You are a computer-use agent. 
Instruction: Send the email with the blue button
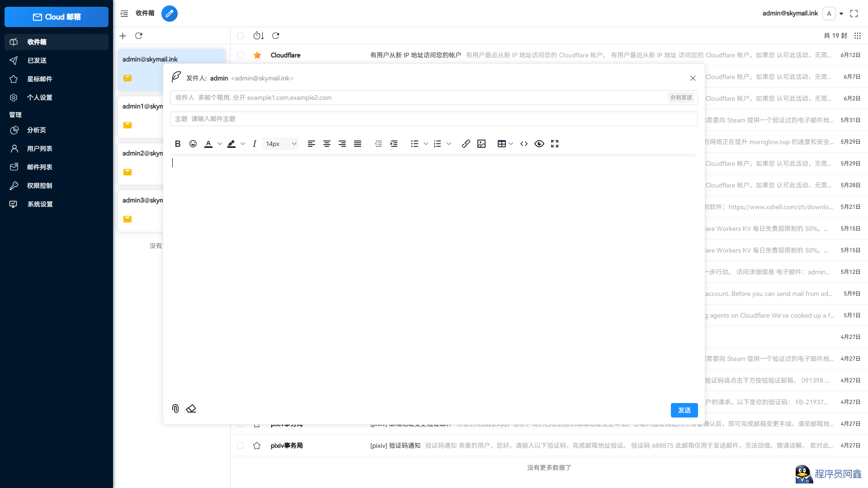coord(684,410)
